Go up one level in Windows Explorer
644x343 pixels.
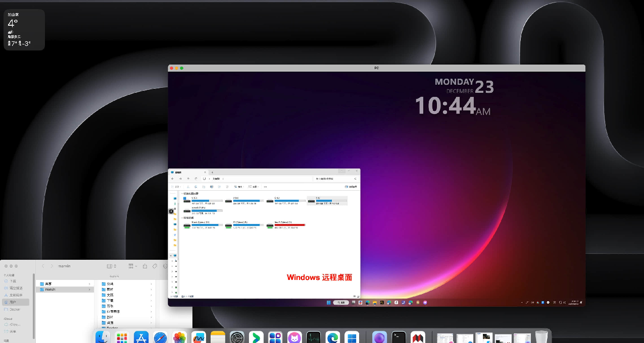(x=188, y=179)
